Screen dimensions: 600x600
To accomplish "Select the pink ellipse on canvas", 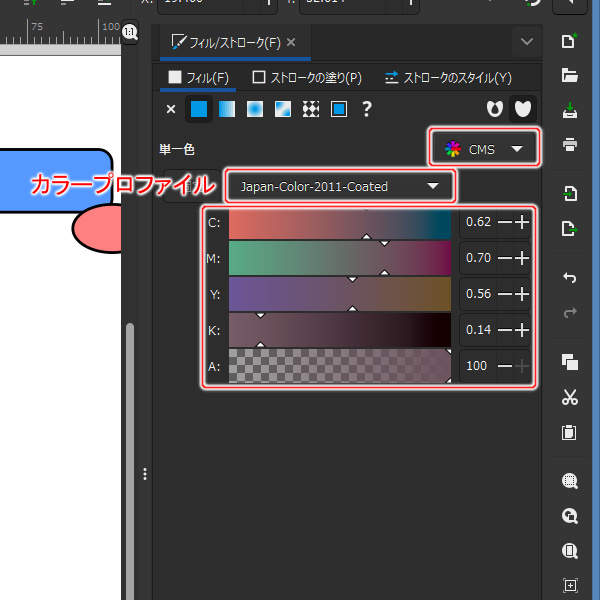I will click(97, 228).
